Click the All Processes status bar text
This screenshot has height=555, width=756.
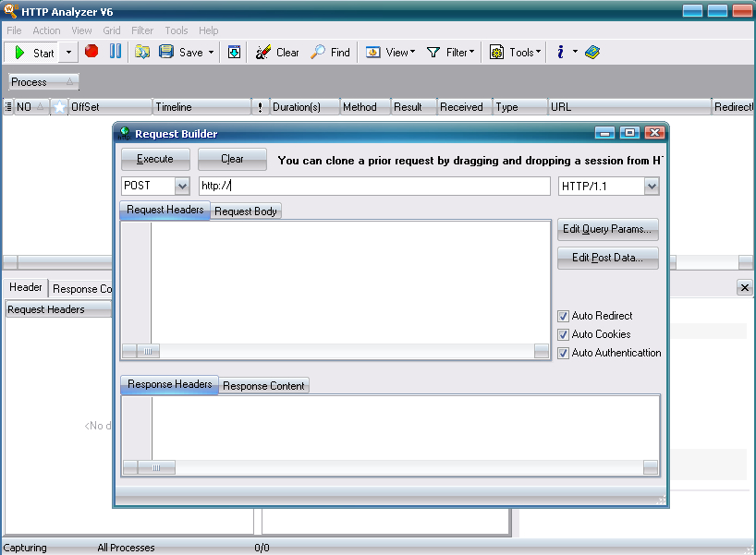(126, 548)
